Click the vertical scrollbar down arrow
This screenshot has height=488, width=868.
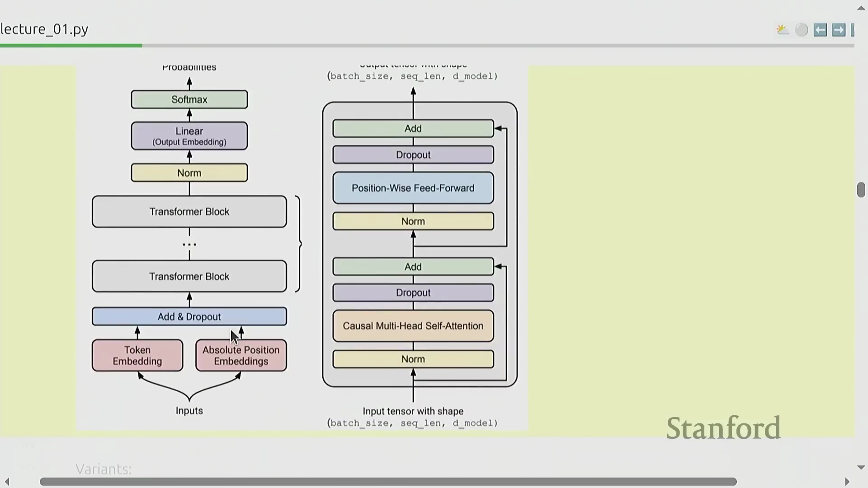click(x=861, y=467)
